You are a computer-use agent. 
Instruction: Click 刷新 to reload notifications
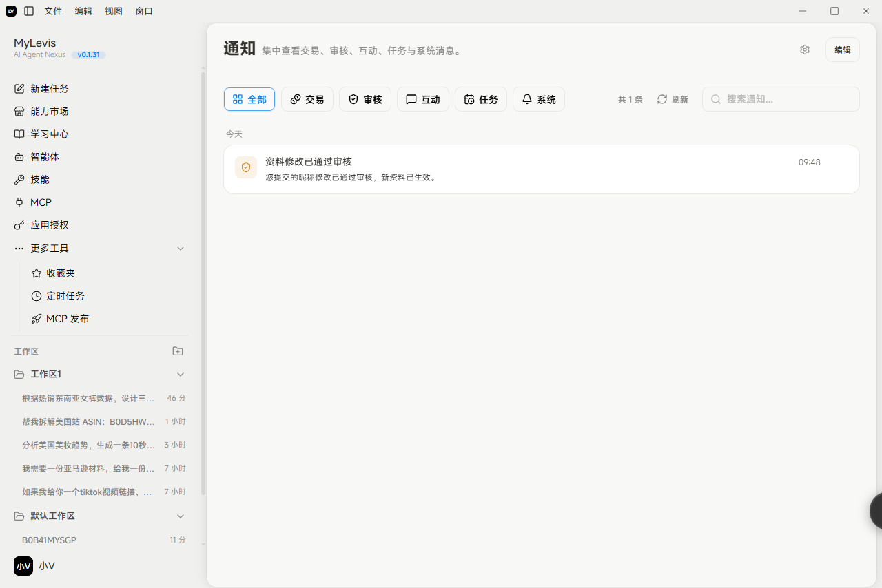673,99
